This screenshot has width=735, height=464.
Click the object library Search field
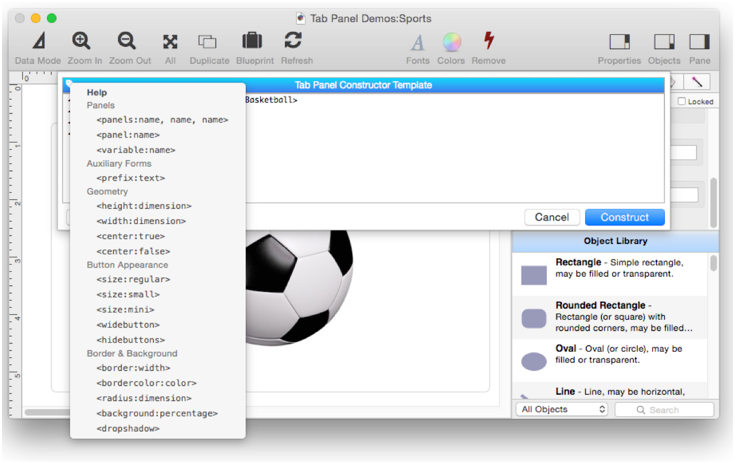pyautogui.click(x=664, y=410)
